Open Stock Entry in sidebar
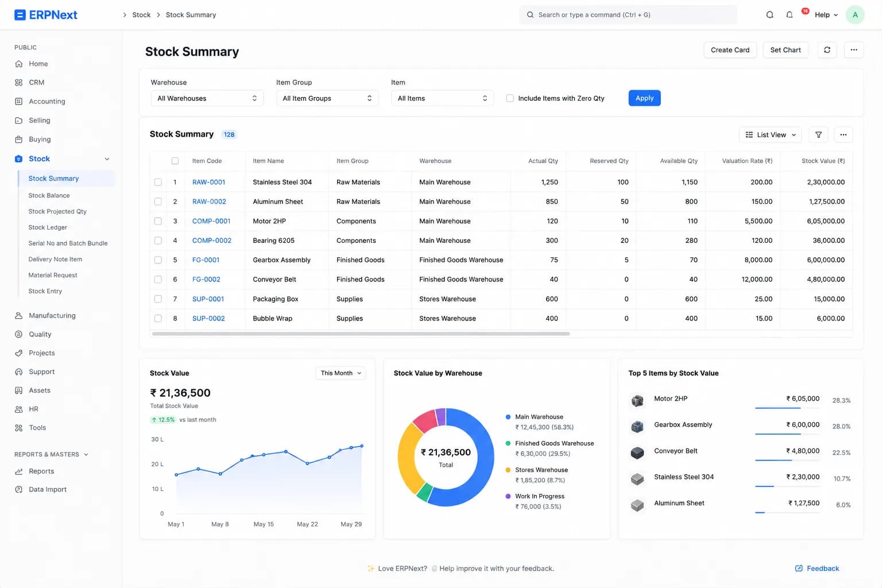 45,291
